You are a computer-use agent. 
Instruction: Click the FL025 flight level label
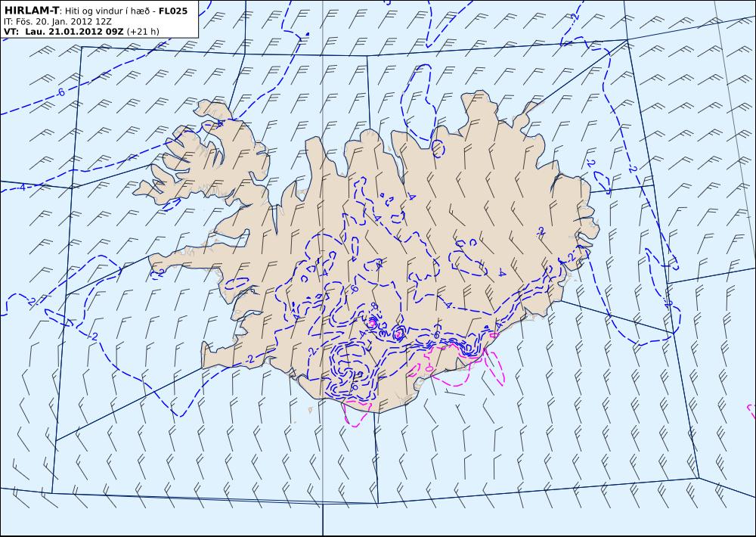coord(172,11)
